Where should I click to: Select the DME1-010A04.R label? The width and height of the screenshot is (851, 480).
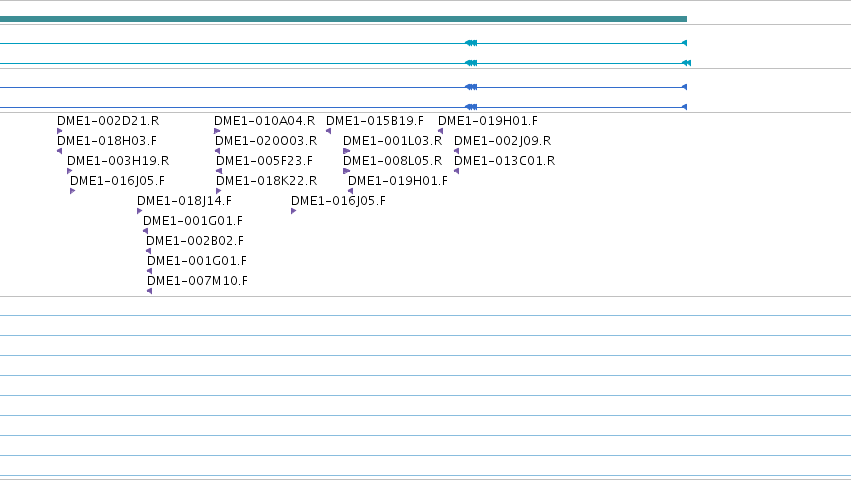[x=264, y=121]
